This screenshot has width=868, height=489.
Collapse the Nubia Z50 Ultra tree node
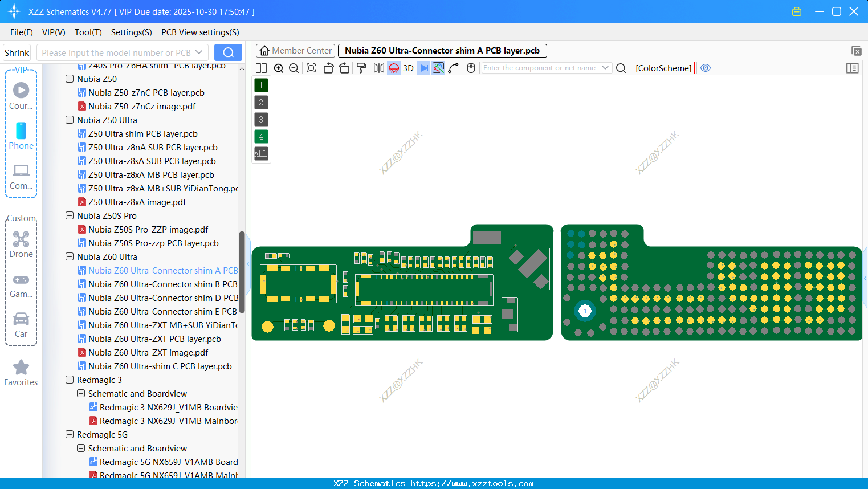pos(70,120)
